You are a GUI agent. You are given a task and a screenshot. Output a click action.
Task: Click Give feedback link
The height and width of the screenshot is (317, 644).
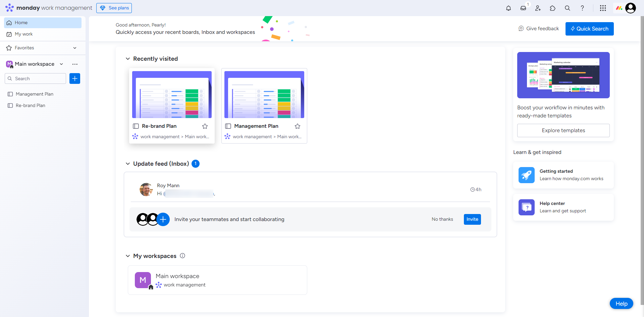[539, 29]
